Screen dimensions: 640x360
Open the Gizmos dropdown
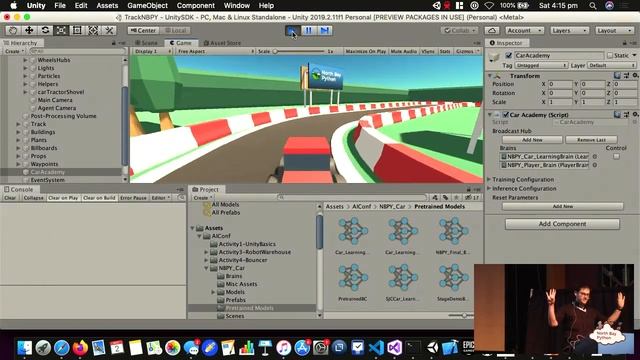[468, 51]
